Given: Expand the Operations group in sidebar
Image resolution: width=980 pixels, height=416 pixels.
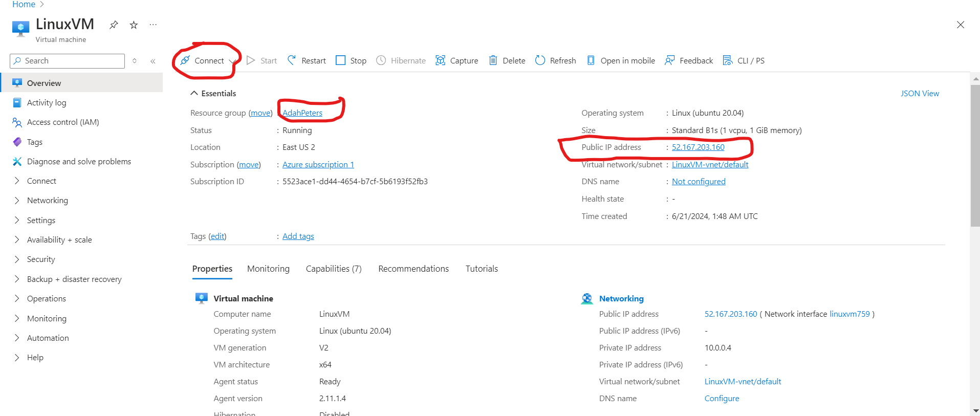Looking at the screenshot, I should point(17,298).
